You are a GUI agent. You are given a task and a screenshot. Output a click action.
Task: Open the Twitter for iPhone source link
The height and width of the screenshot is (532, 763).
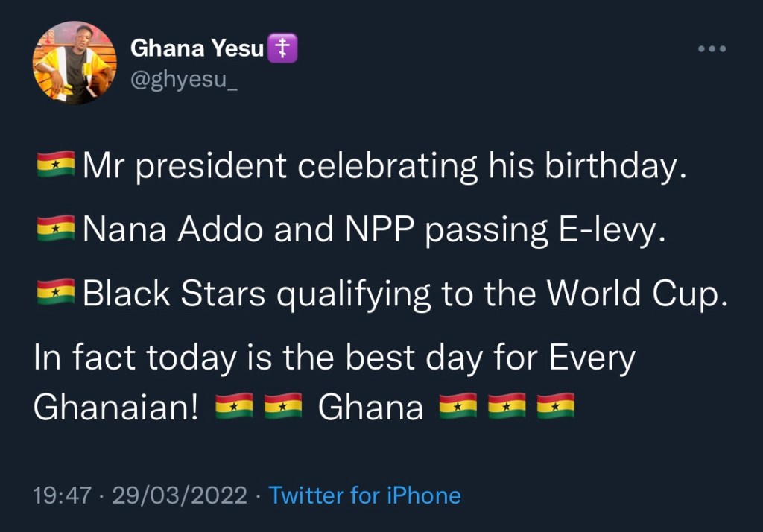coord(364,495)
